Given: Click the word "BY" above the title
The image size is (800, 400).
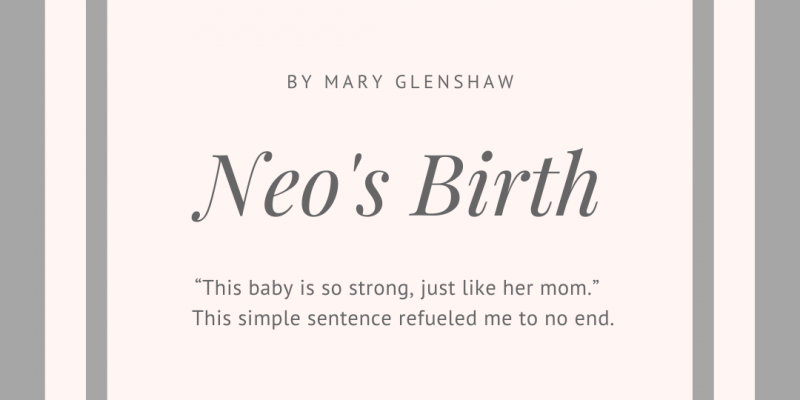Looking at the screenshot, I should (299, 82).
